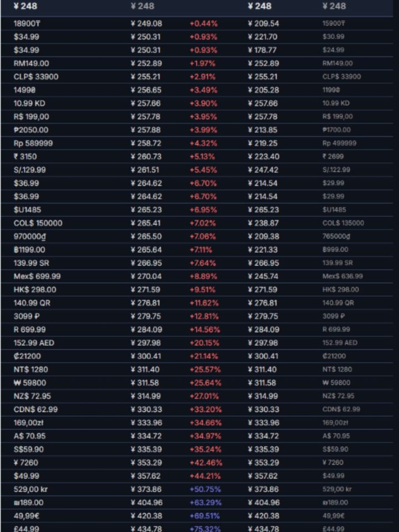Image resolution: width=399 pixels, height=532 pixels.
Task: Select the +50.75% percentage value
Action: click(205, 489)
